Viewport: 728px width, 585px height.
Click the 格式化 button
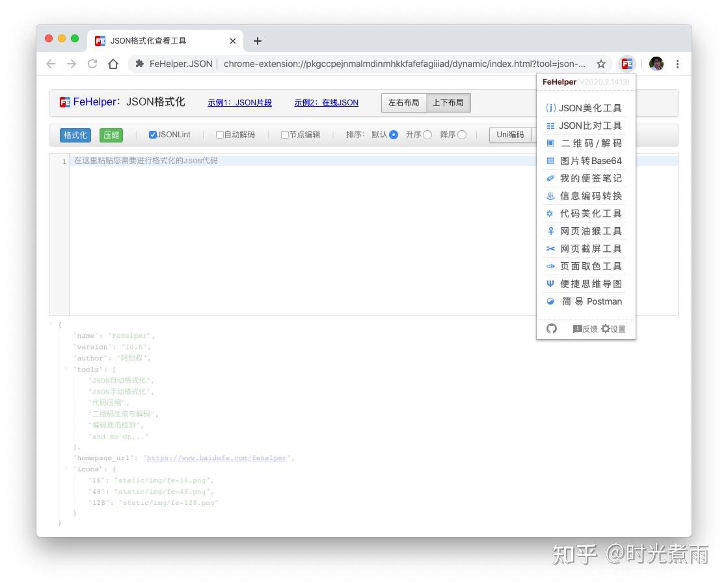(75, 135)
